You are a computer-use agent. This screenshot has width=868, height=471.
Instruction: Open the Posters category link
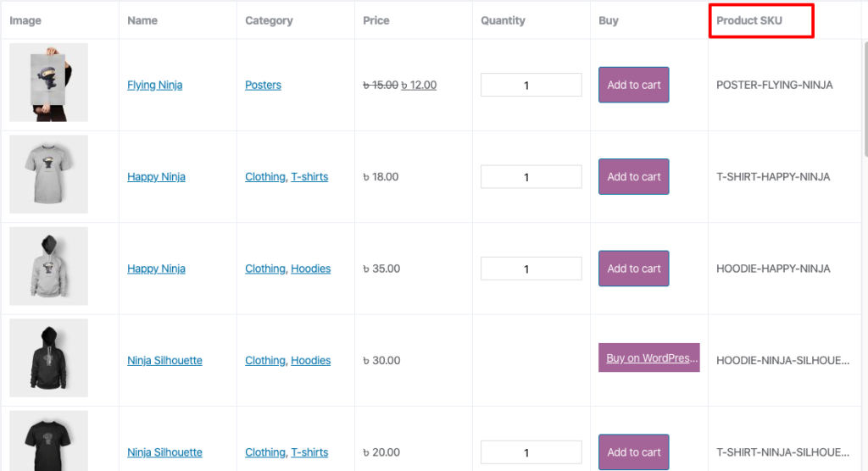[x=263, y=85]
